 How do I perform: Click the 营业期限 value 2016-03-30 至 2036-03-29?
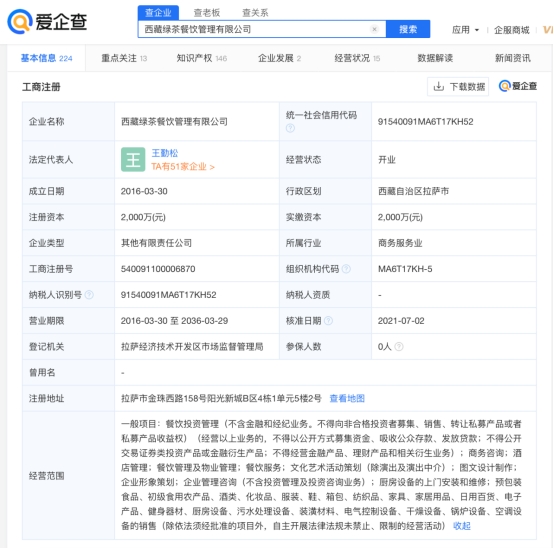[175, 321]
